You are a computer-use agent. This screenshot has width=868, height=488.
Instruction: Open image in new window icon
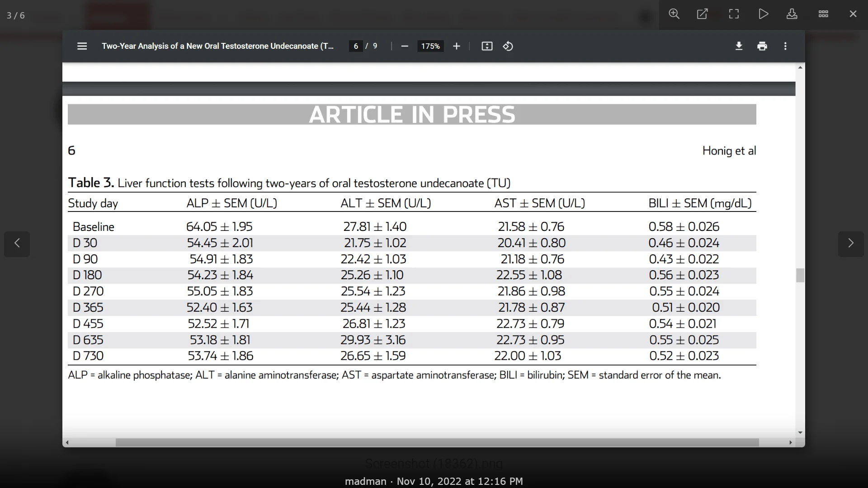pyautogui.click(x=703, y=14)
